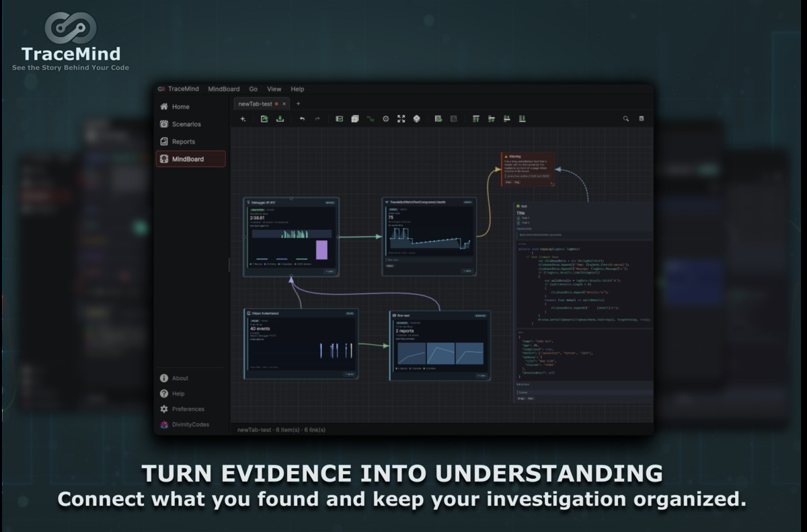Image resolution: width=807 pixels, height=532 pixels.
Task: Open the MindBoard menu in menu bar
Action: click(223, 89)
